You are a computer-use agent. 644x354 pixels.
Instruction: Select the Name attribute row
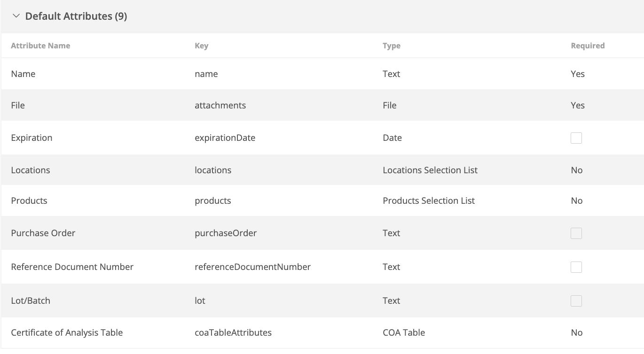(x=23, y=74)
